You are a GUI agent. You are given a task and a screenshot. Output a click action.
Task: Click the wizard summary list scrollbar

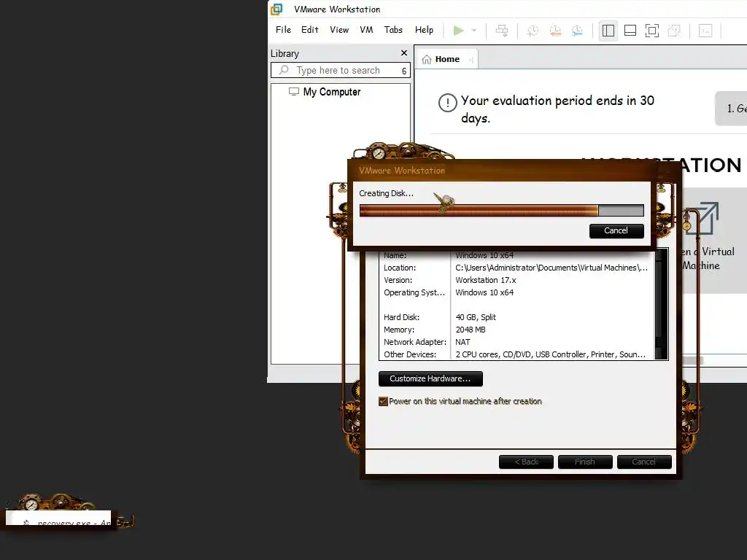(x=661, y=303)
